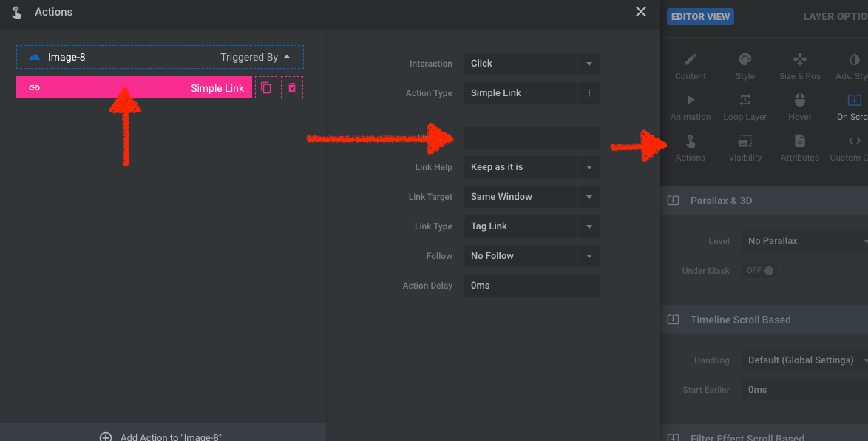Open the Hover settings

point(800,107)
